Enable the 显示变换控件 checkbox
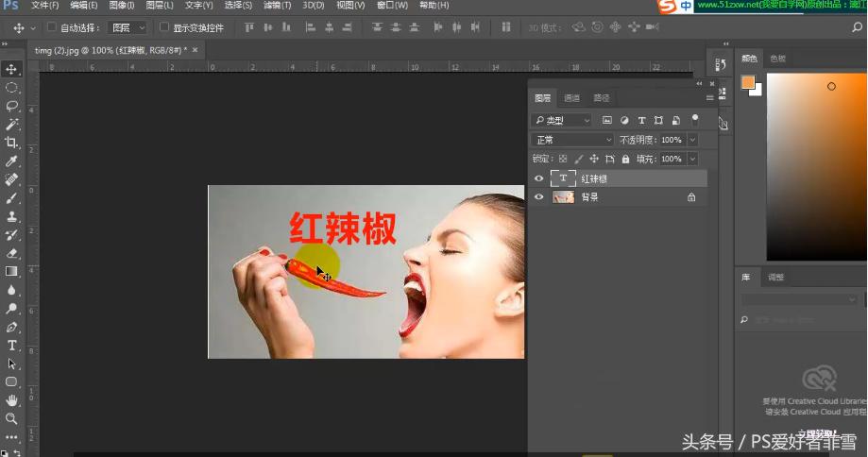The height and width of the screenshot is (457, 868). coord(163,26)
